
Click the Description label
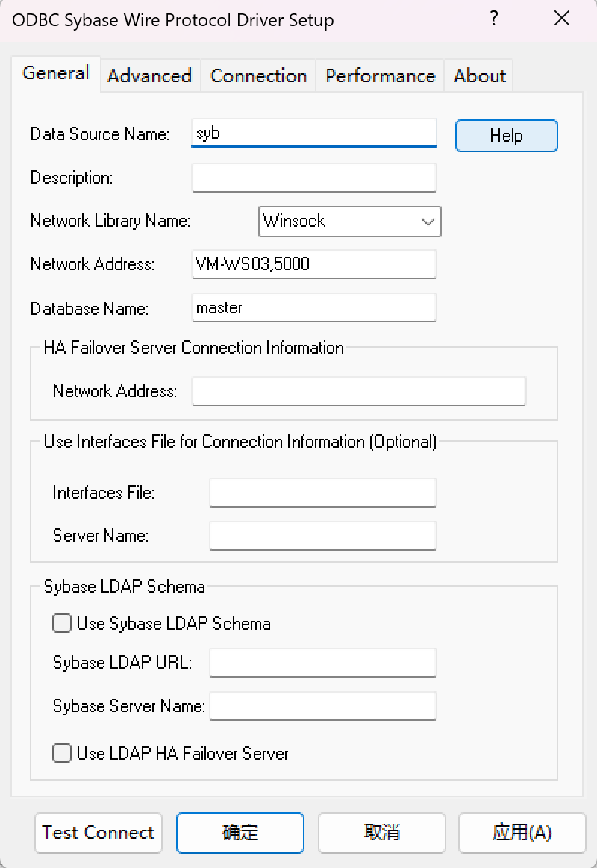72,178
